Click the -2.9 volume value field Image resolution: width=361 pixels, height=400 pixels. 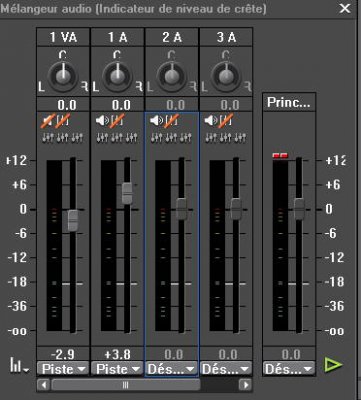pos(63,354)
